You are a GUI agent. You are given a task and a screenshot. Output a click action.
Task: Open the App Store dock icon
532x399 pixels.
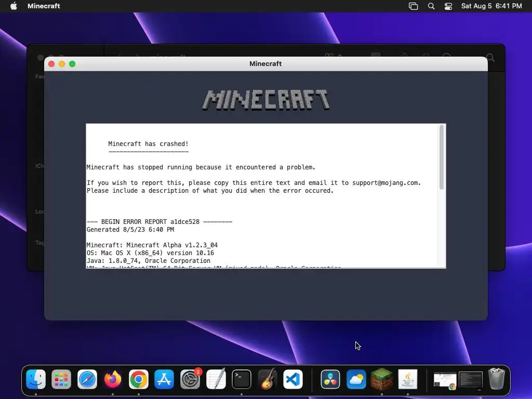(164, 379)
